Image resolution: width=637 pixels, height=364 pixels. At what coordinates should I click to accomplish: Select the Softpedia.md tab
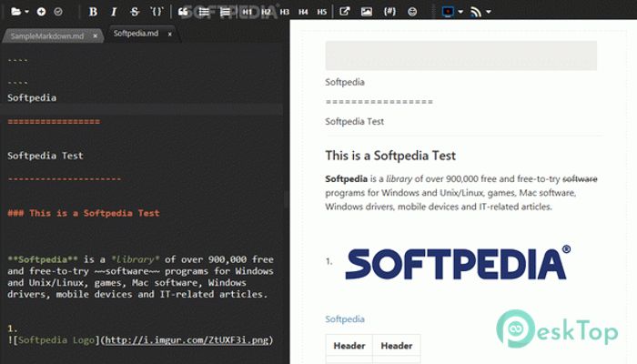coord(136,34)
